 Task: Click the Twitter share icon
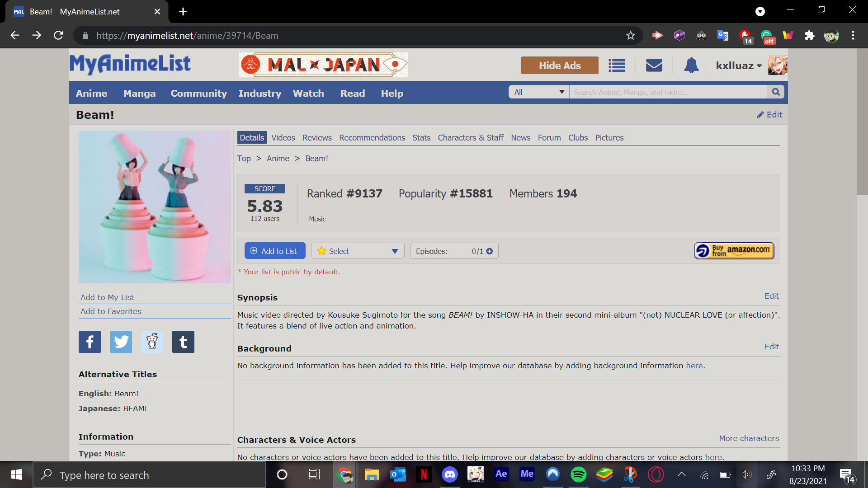121,342
